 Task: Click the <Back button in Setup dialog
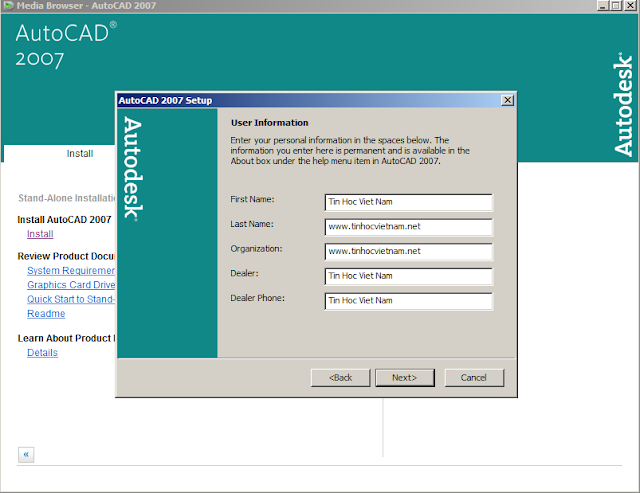pos(340,378)
